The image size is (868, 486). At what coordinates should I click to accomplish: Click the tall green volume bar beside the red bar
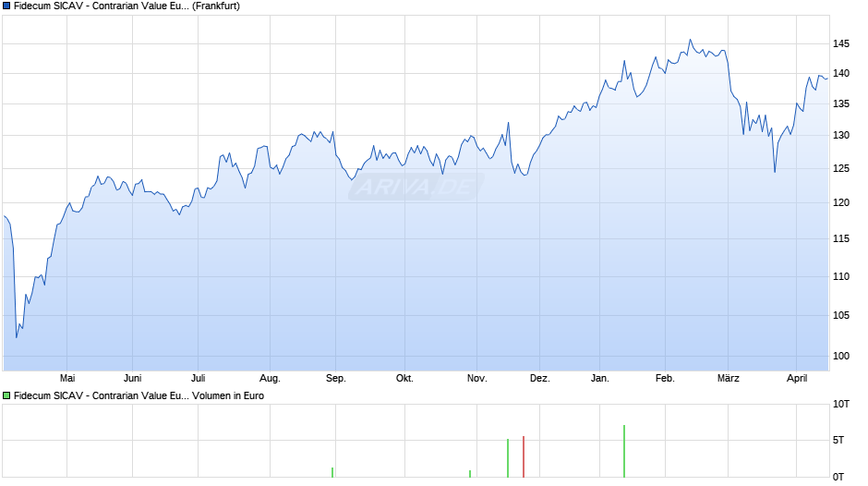[x=508, y=457]
